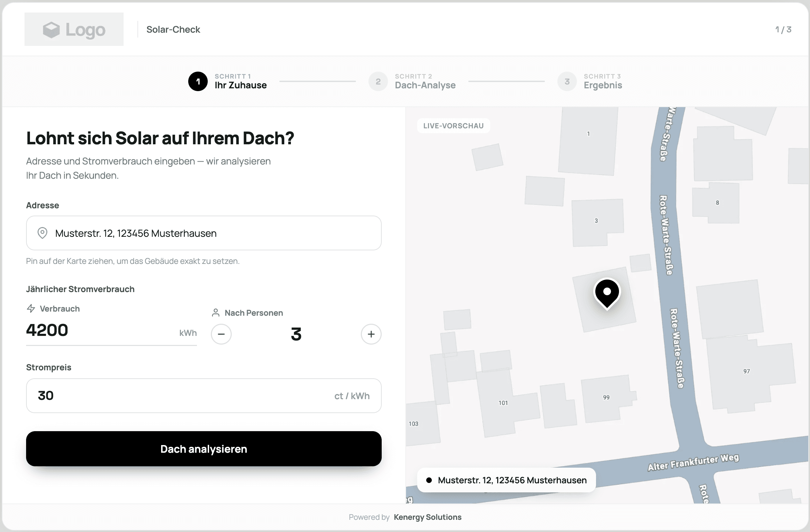Image resolution: width=810 pixels, height=532 pixels.
Task: Click the ct / kWh unit label
Action: pos(352,396)
